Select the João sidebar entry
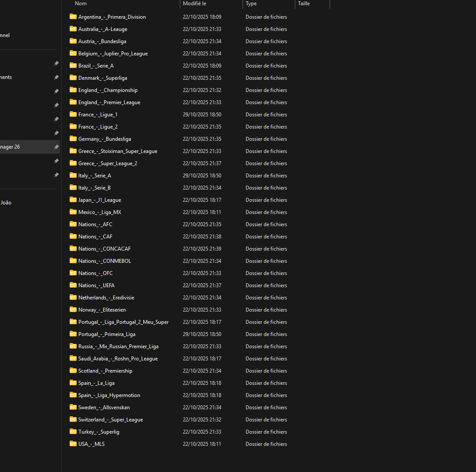 pos(6,203)
